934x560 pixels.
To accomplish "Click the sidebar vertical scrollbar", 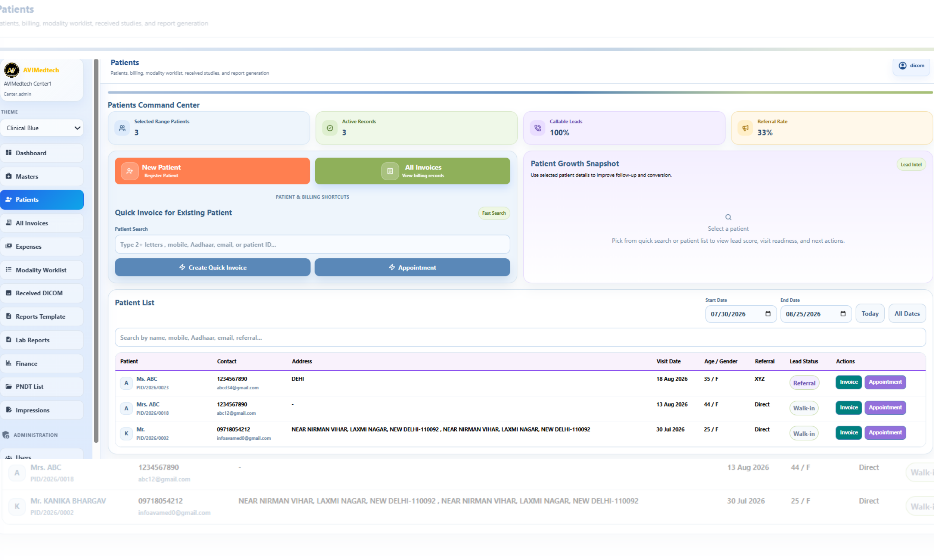I will pos(96,251).
